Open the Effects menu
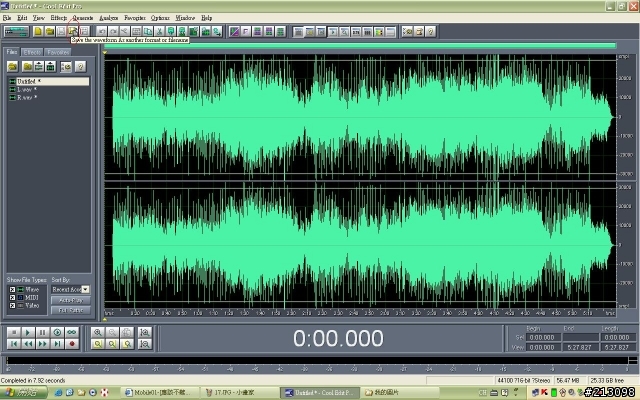This screenshot has width=640, height=400. click(x=59, y=18)
